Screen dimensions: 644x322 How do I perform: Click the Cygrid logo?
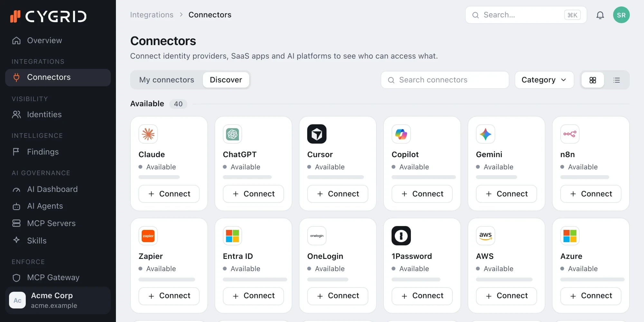tap(48, 16)
